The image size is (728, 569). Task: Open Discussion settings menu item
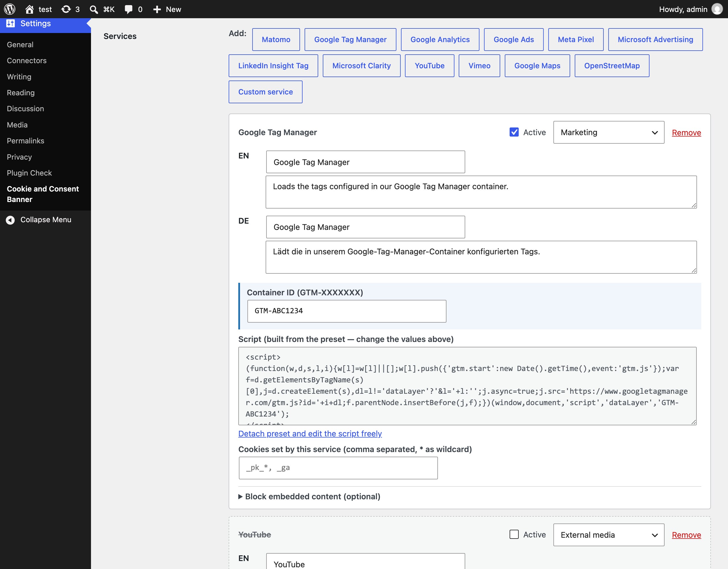25,109
